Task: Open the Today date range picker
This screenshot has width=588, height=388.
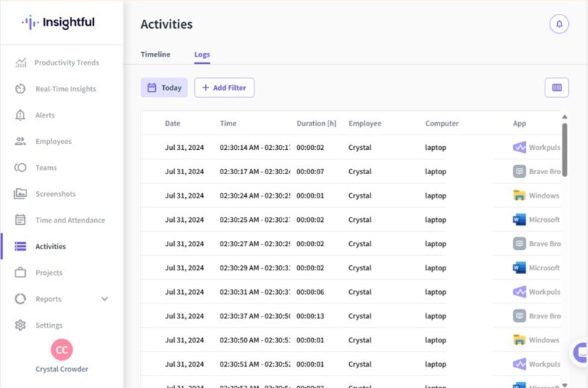Action: point(164,87)
